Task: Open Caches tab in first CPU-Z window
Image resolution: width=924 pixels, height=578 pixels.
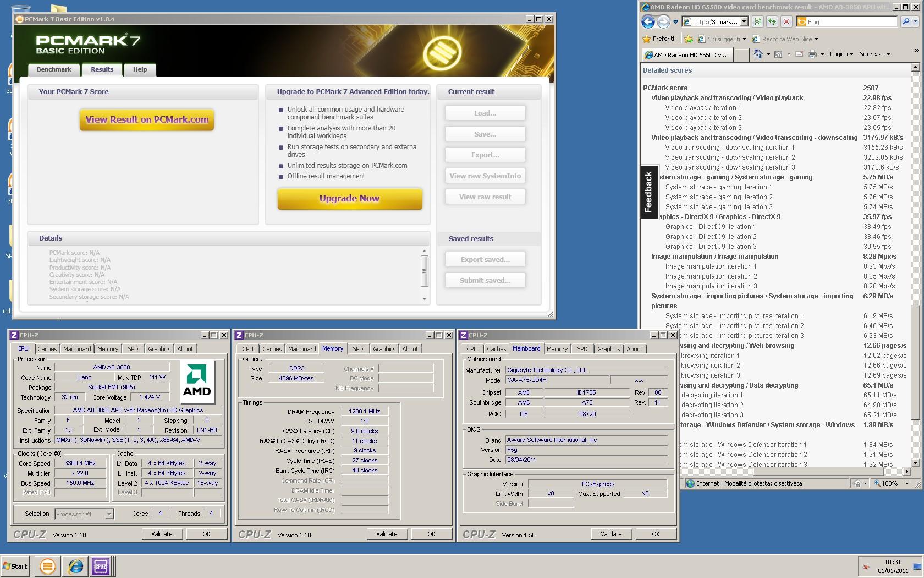Action: point(47,349)
